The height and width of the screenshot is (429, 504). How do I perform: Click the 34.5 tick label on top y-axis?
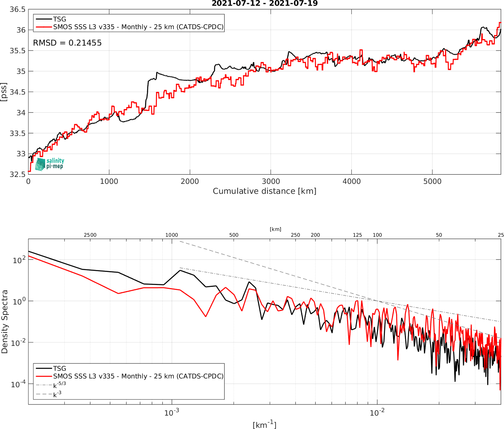[x=18, y=92]
